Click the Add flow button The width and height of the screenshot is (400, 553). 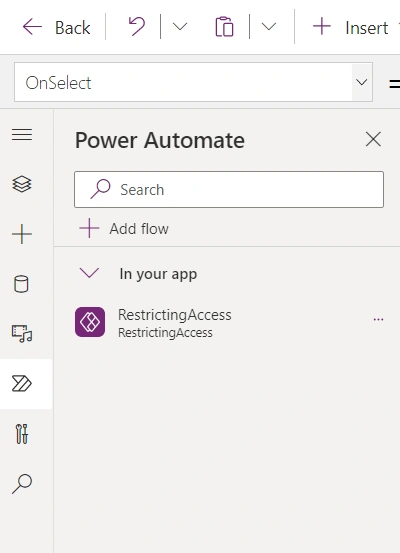124,229
